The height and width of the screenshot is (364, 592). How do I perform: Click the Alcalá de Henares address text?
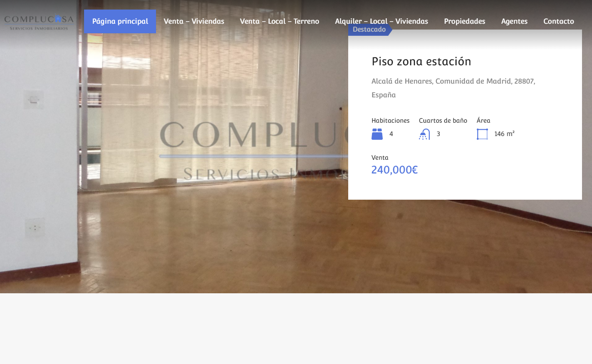coord(453,88)
